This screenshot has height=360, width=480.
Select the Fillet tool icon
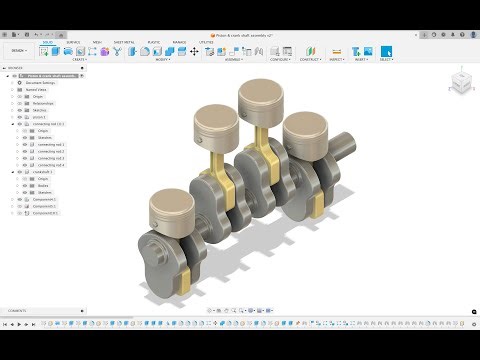(145, 51)
